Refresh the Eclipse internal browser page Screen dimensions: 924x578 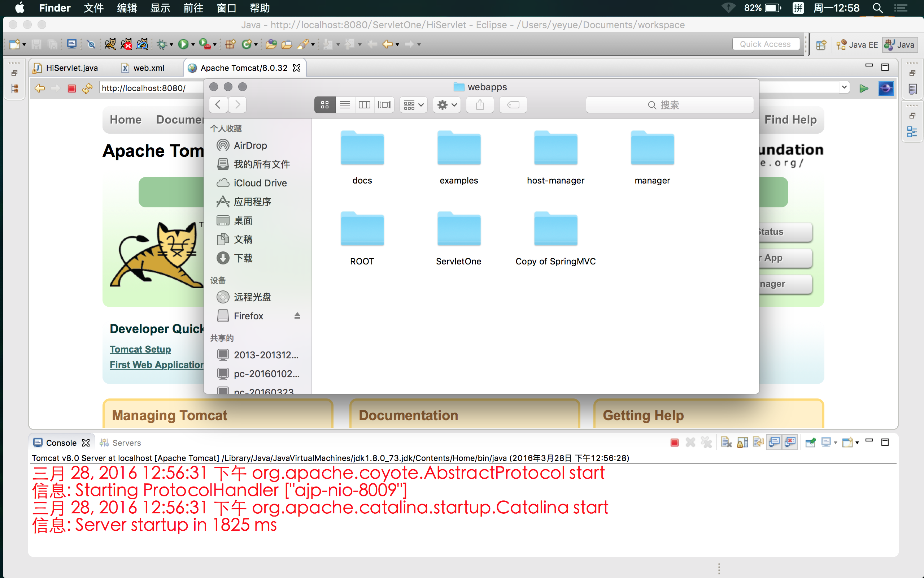[87, 88]
